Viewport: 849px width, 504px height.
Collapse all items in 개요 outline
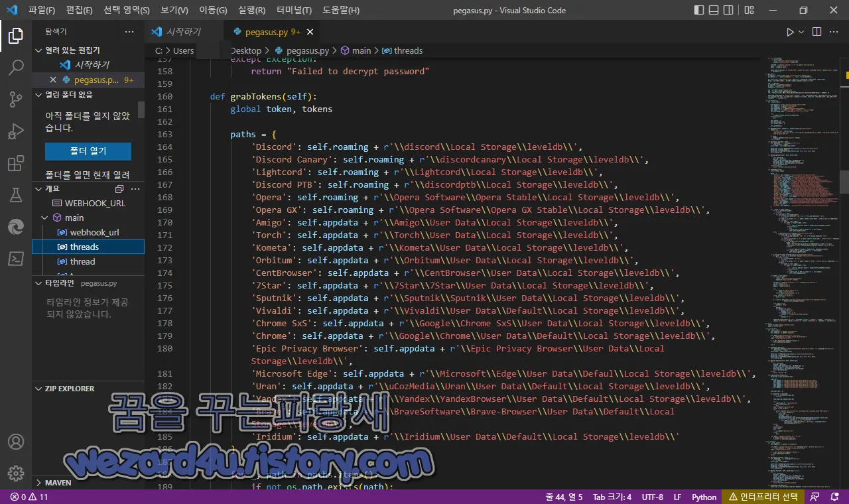(x=119, y=189)
